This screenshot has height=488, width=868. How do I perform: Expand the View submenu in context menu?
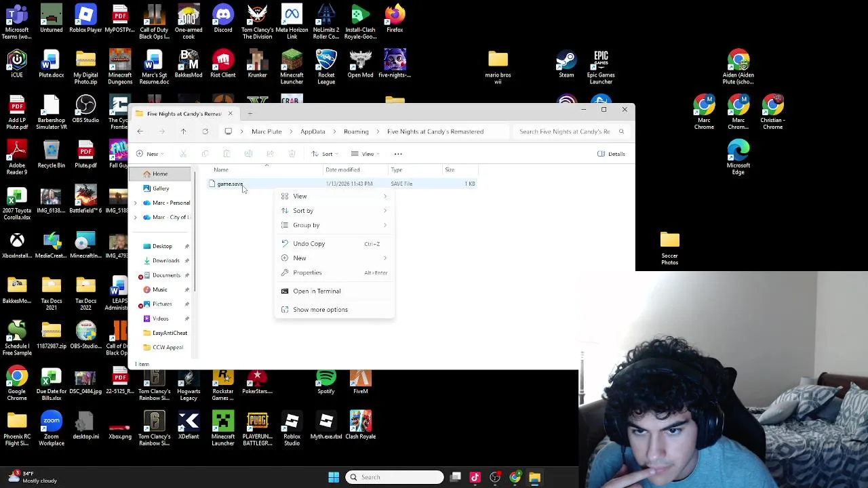[334, 197]
